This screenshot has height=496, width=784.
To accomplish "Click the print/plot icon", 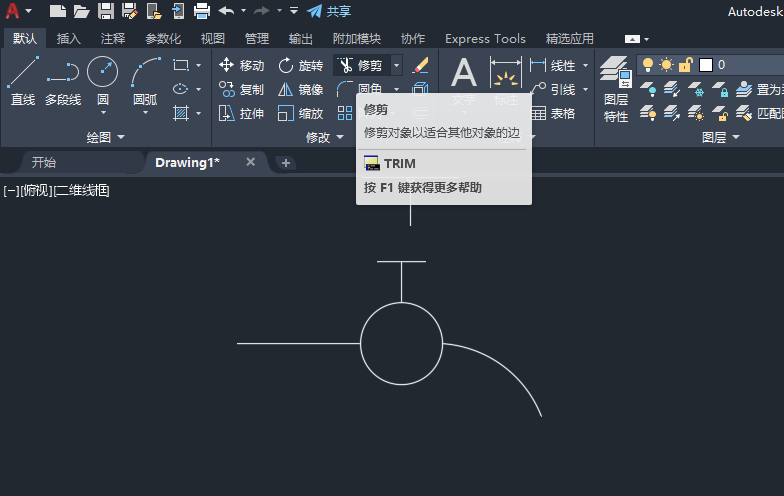I will (202, 10).
